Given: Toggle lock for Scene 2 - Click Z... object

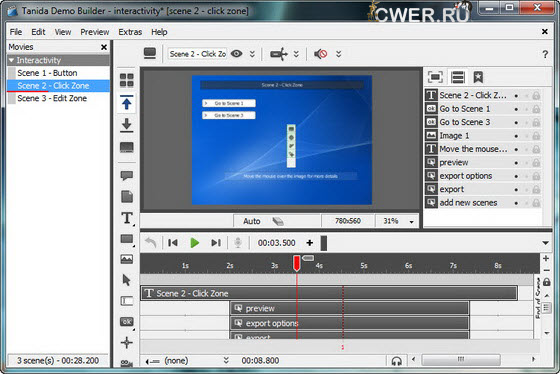Looking at the screenshot, I should 536,95.
